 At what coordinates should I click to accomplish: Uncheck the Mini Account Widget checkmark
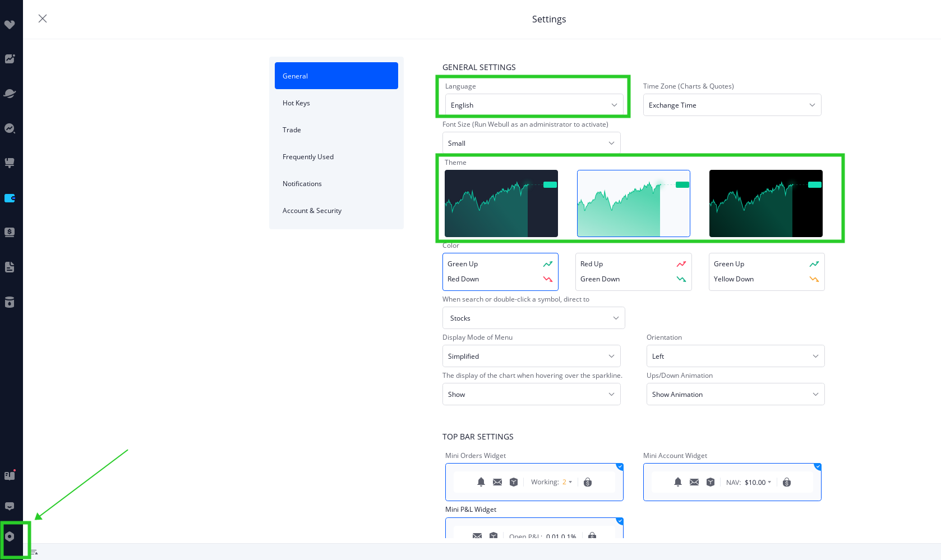click(x=818, y=466)
